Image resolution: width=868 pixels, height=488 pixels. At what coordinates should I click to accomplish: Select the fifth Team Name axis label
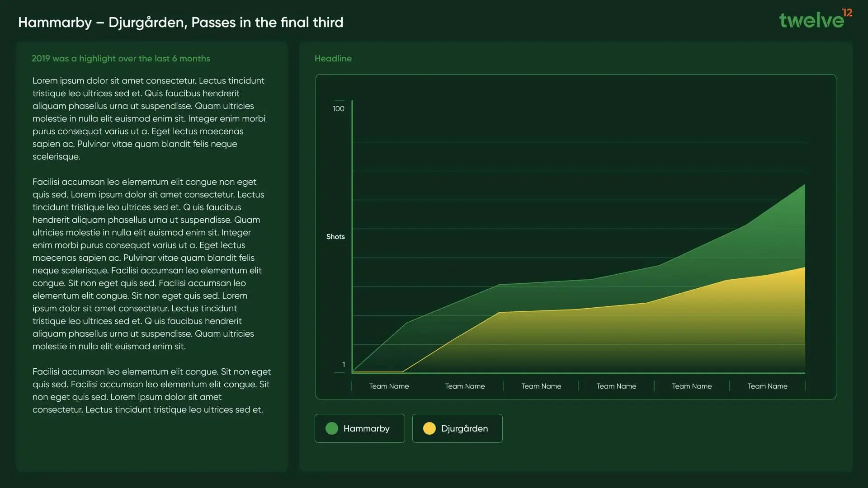click(x=692, y=386)
